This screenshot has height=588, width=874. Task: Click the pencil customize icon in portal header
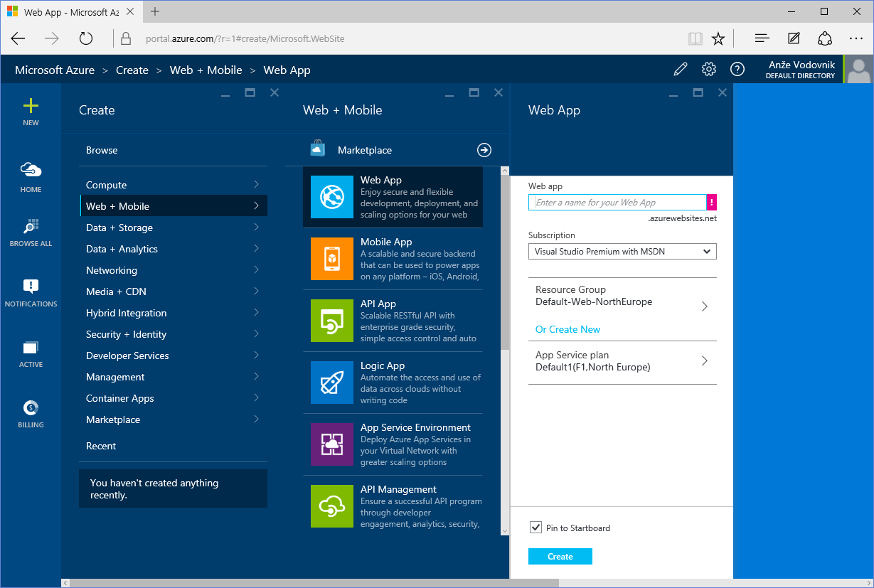point(681,69)
